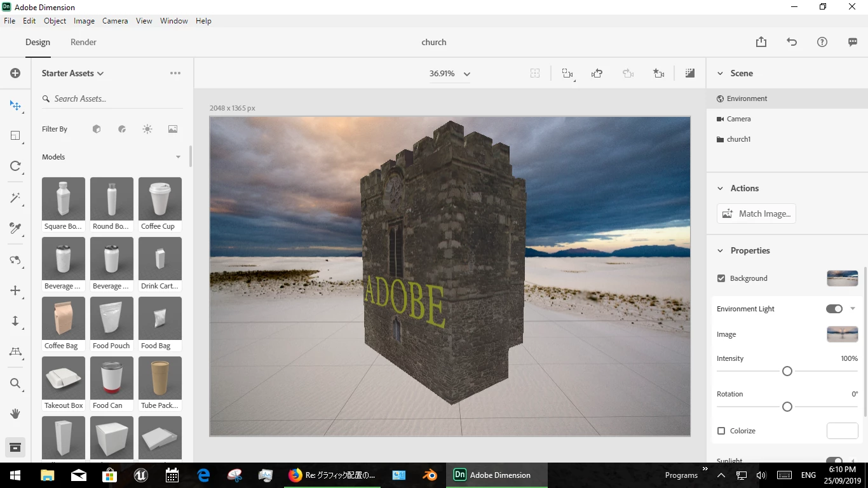Select Environment in the Scene list
This screenshot has height=488, width=868.
point(787,98)
